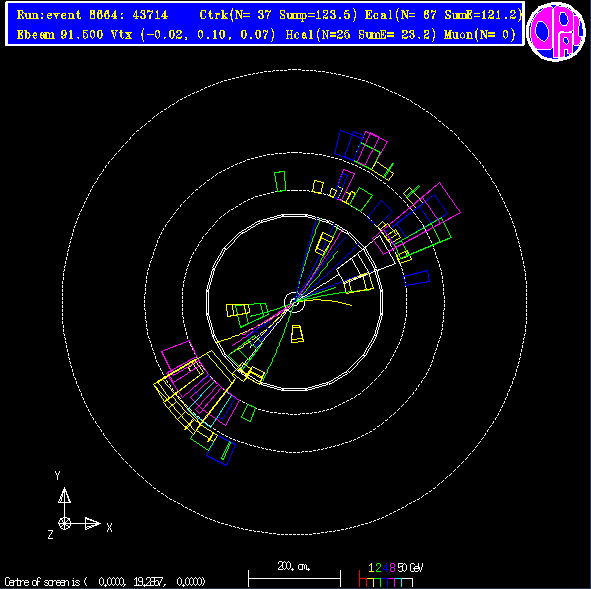Click the Muon N=0 readout
Image resolution: width=591 pixels, height=589 pixels.
480,35
